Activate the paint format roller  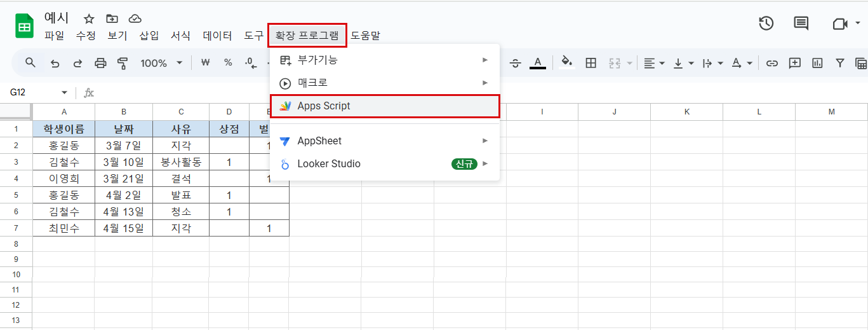click(123, 63)
